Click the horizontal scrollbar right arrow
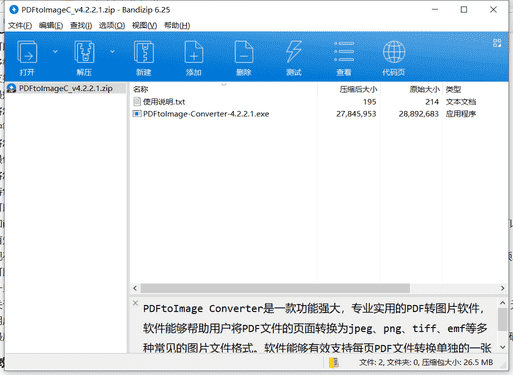Image resolution: width=513 pixels, height=375 pixels. [502, 288]
